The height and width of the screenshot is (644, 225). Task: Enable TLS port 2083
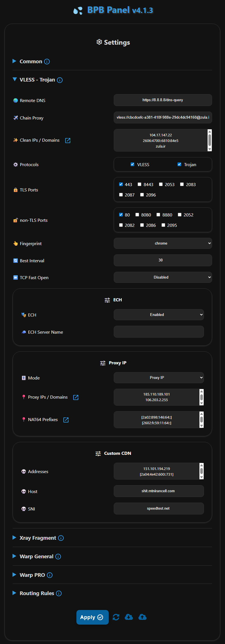[x=182, y=184]
